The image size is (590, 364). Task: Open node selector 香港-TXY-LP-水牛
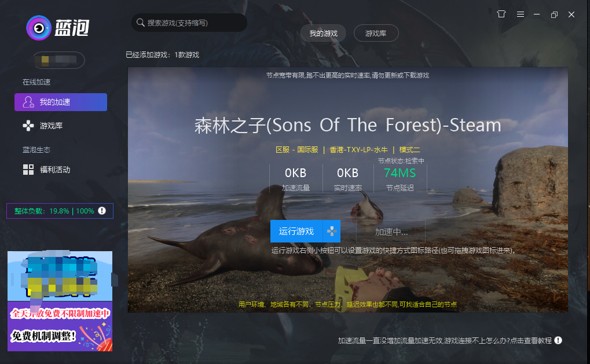(x=358, y=150)
